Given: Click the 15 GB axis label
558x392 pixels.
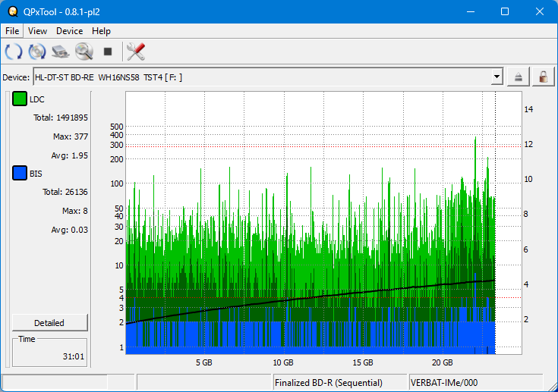Looking at the screenshot, I should coord(363,362).
